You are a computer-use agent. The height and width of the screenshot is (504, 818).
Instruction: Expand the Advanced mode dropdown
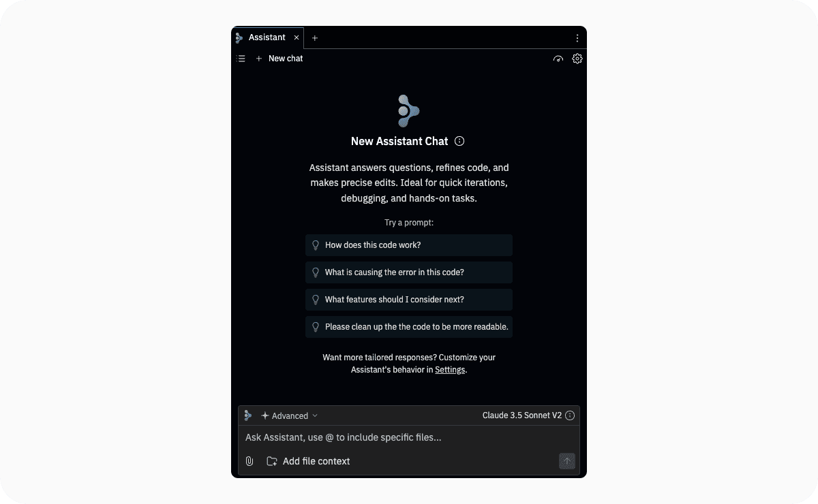tap(290, 415)
